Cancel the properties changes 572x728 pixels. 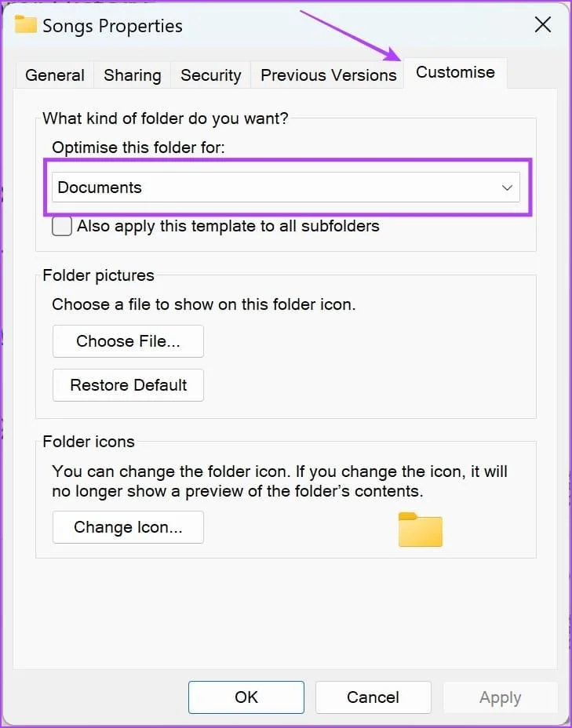(373, 697)
